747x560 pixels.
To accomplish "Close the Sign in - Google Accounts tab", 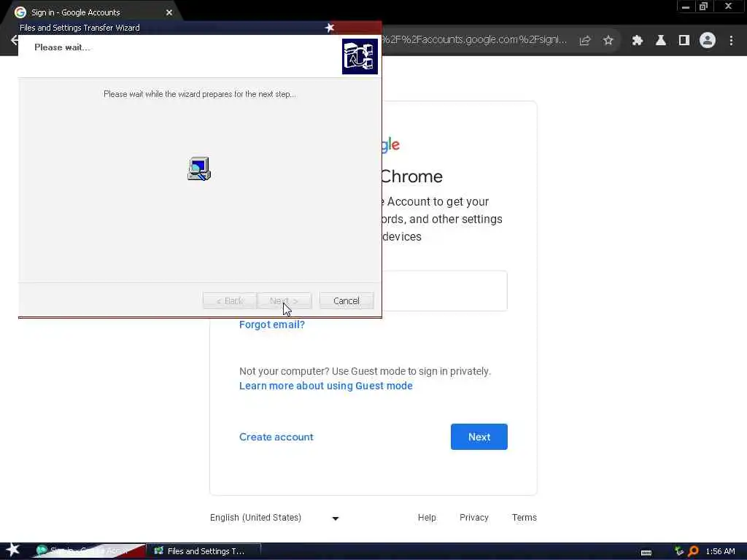I will (169, 12).
